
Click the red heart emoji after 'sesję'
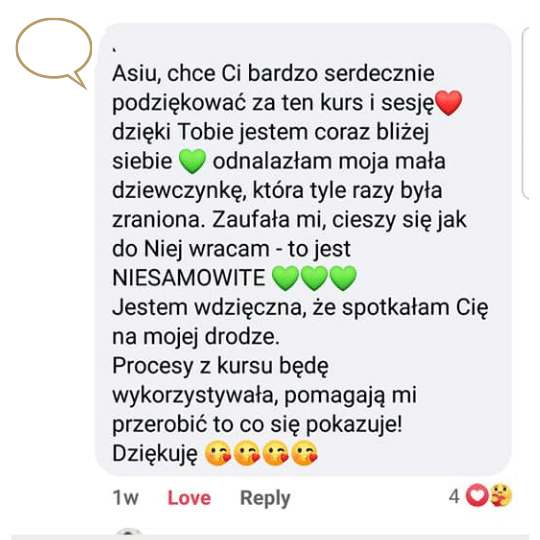point(448,103)
